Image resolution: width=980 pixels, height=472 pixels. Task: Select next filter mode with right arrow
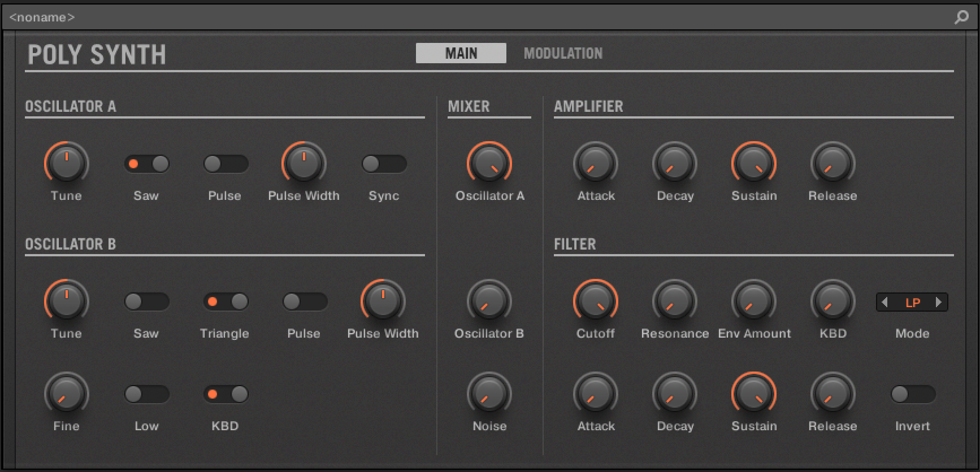[x=939, y=302]
